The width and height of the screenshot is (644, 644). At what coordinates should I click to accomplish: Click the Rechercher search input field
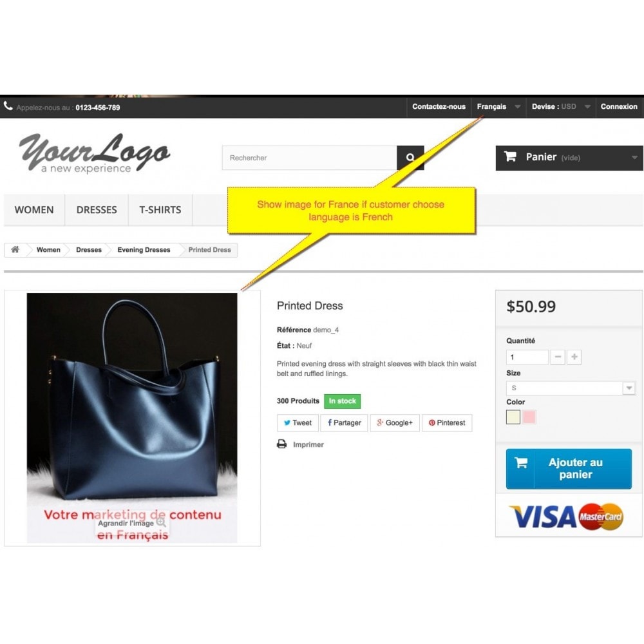pos(310,158)
